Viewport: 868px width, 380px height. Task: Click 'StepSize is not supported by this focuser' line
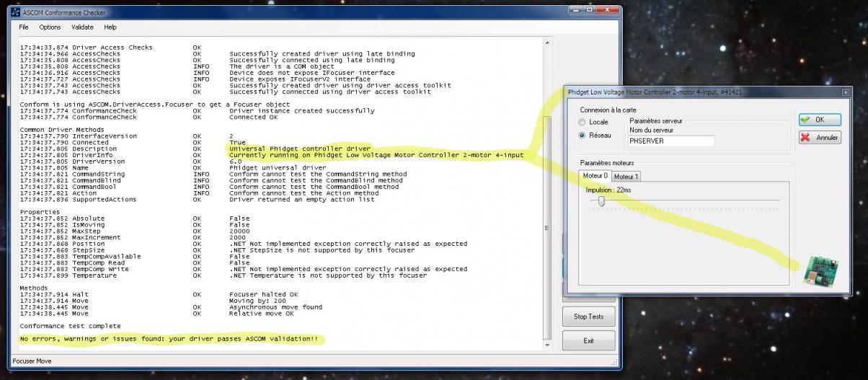322,250
